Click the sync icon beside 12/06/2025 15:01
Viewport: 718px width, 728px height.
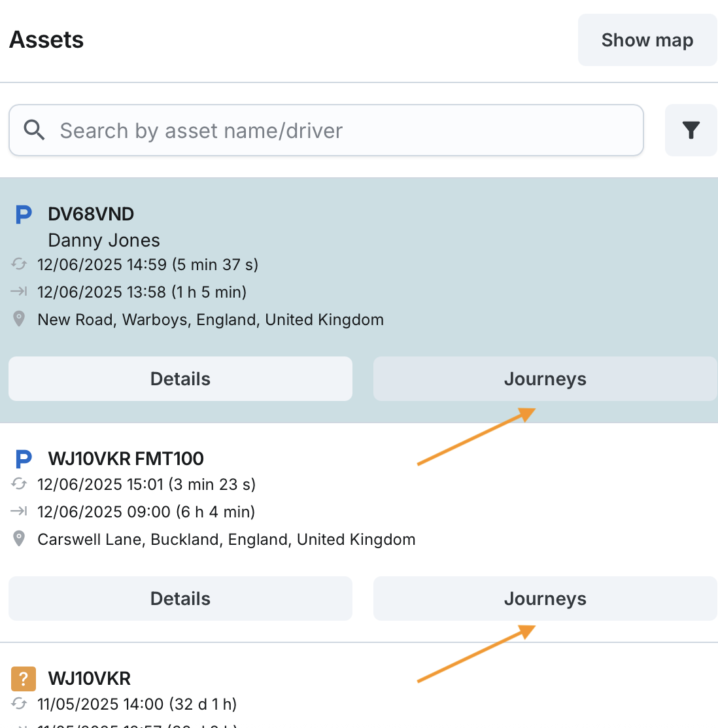tap(19, 484)
